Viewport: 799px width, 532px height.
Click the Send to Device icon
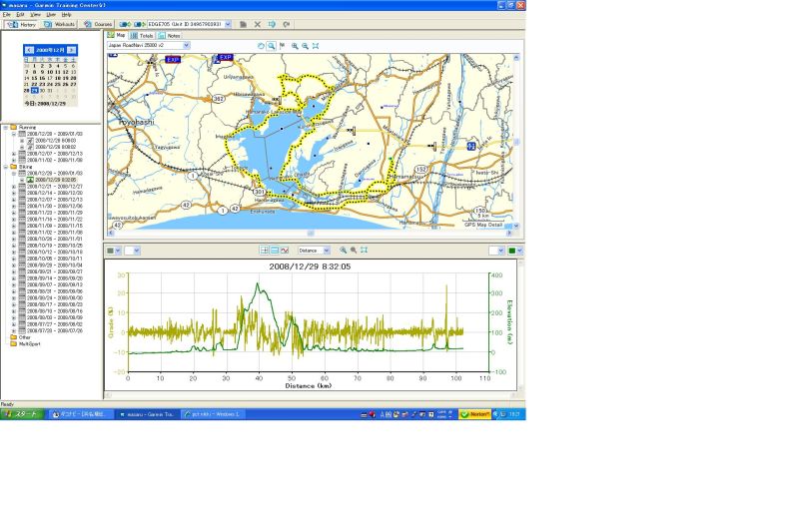pyautogui.click(x=125, y=24)
